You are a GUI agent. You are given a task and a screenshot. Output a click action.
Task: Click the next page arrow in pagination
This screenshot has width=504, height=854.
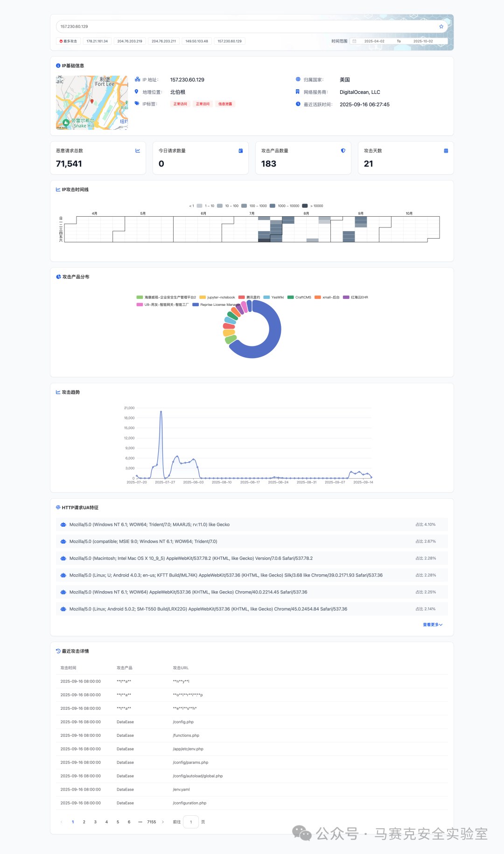163,822
